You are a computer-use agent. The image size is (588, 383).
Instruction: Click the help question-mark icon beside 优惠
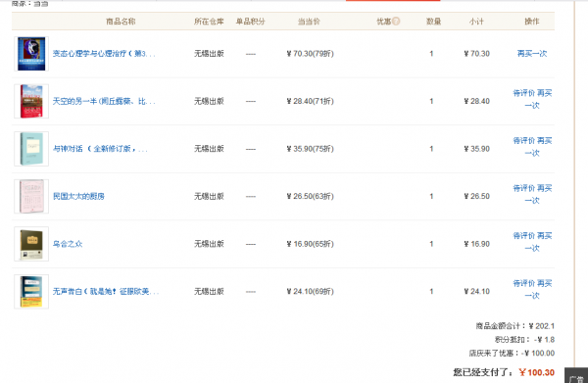point(396,22)
